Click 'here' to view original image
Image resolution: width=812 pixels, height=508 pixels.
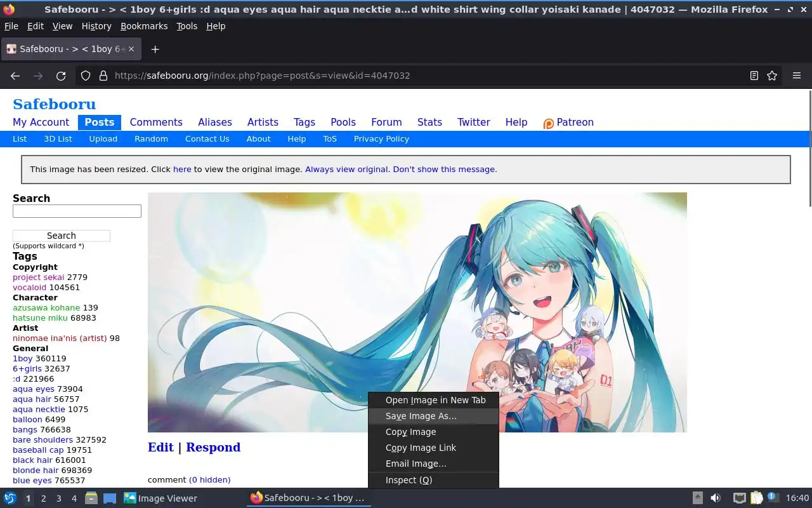click(x=182, y=170)
